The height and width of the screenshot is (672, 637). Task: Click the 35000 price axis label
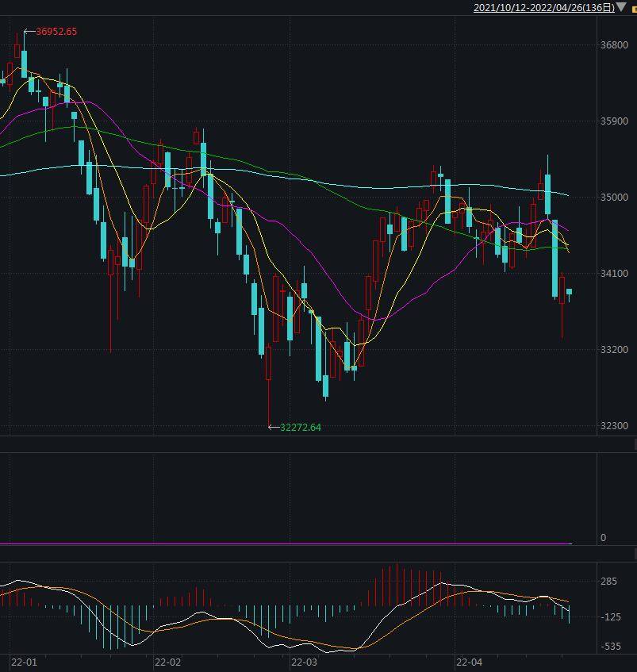pyautogui.click(x=614, y=198)
